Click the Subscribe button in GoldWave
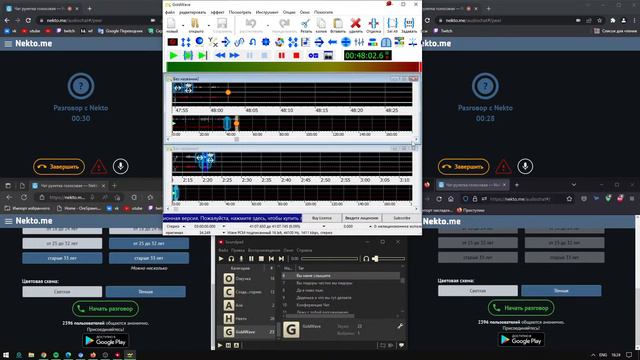 click(x=402, y=218)
